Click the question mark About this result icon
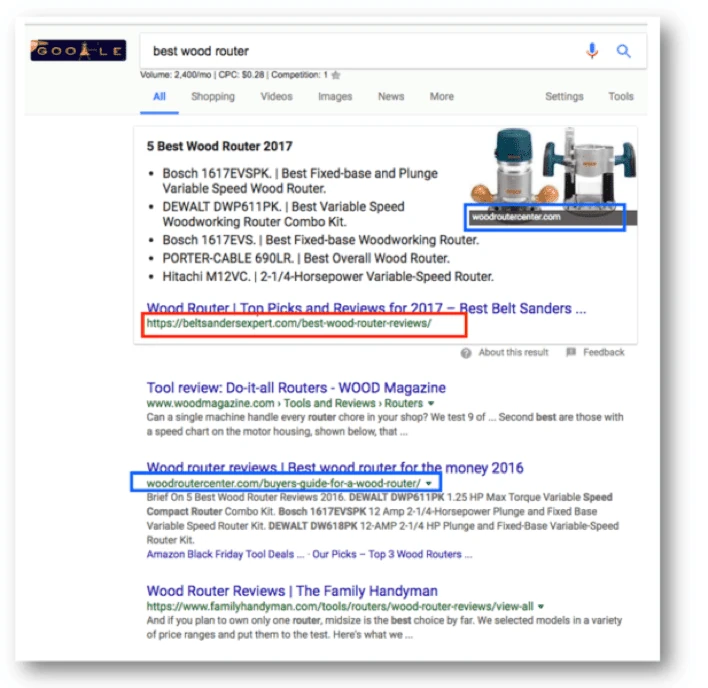 [x=466, y=353]
